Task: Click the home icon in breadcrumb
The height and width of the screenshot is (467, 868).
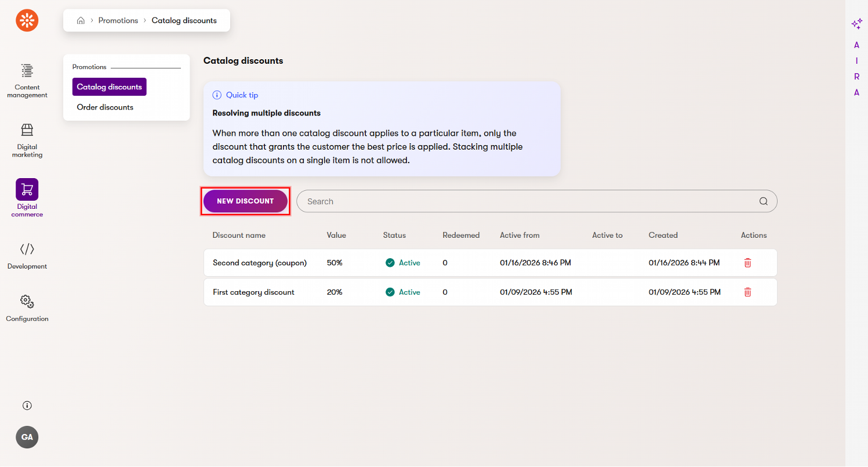Action: click(81, 20)
